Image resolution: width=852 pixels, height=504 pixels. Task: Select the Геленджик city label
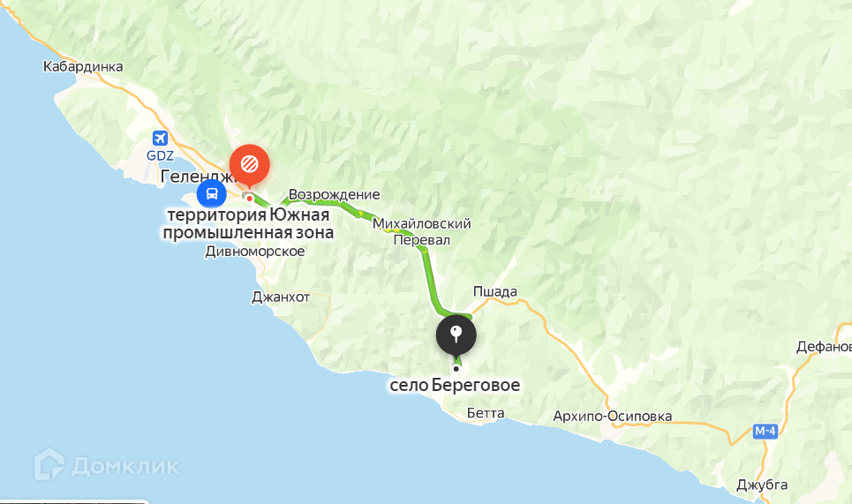pyautogui.click(x=198, y=176)
